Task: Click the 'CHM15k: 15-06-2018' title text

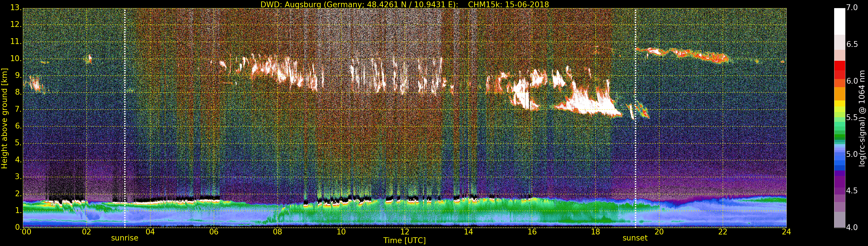Action: tap(508, 4)
